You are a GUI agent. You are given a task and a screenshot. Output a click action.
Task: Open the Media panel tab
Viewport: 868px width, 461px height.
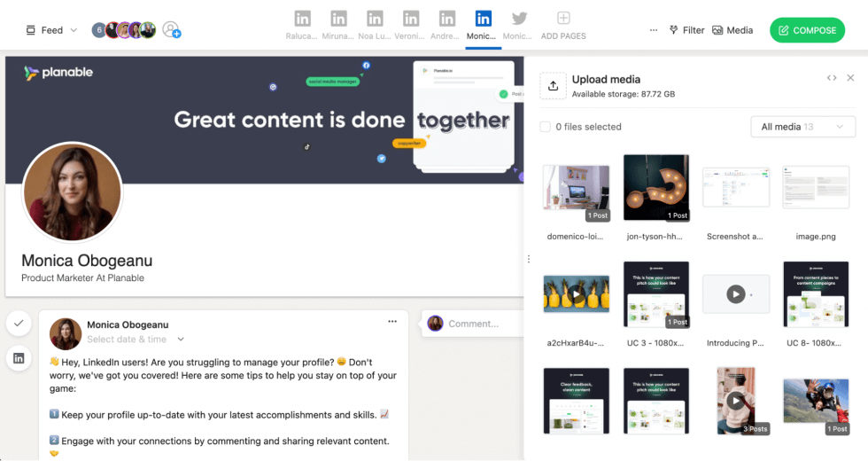coord(732,30)
